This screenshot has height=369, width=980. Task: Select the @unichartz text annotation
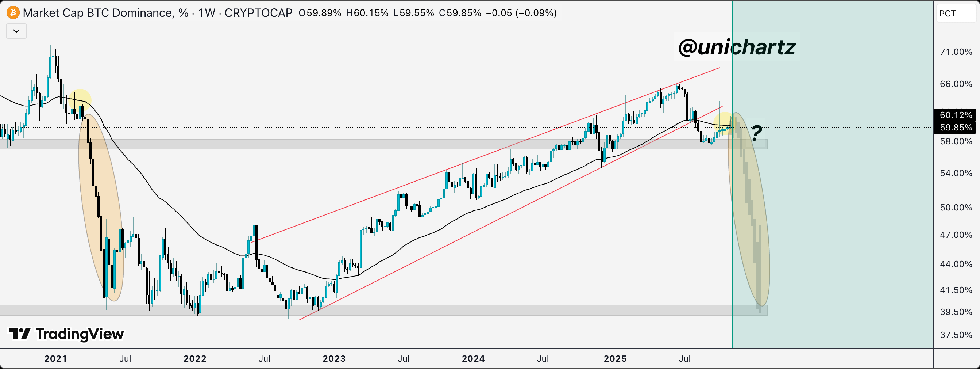coord(737,47)
